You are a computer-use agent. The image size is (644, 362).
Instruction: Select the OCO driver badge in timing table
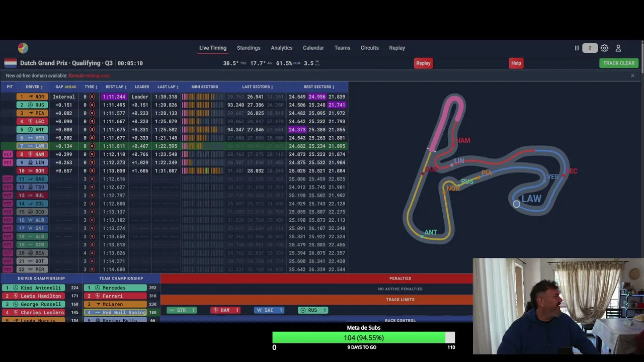pos(32,212)
